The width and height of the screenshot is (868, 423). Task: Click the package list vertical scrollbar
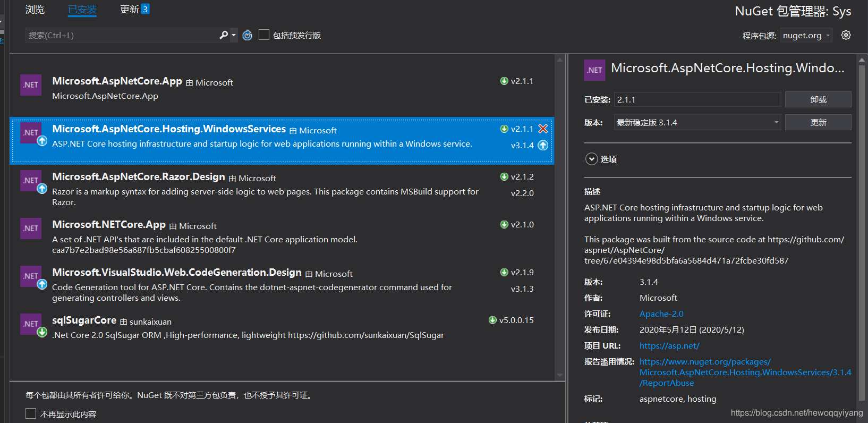[559, 217]
